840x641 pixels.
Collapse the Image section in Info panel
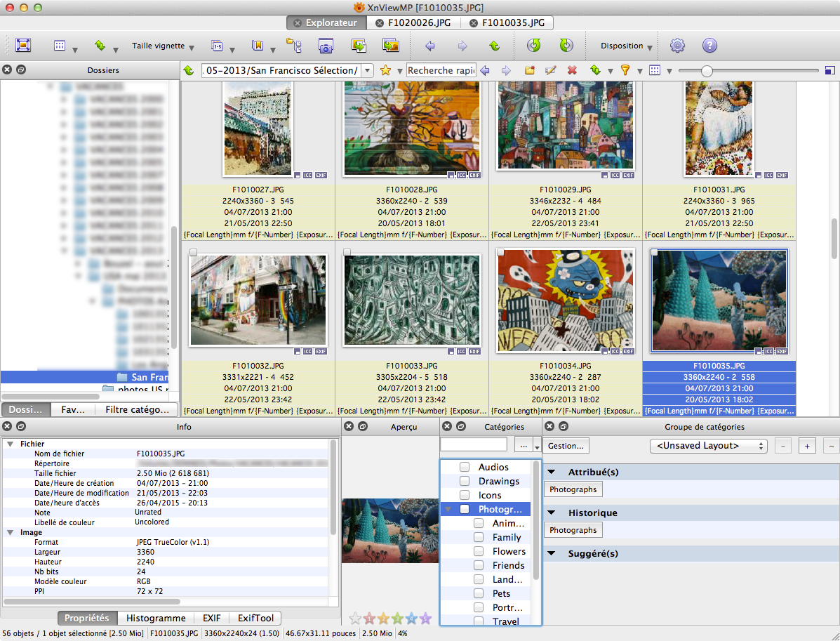pyautogui.click(x=10, y=532)
